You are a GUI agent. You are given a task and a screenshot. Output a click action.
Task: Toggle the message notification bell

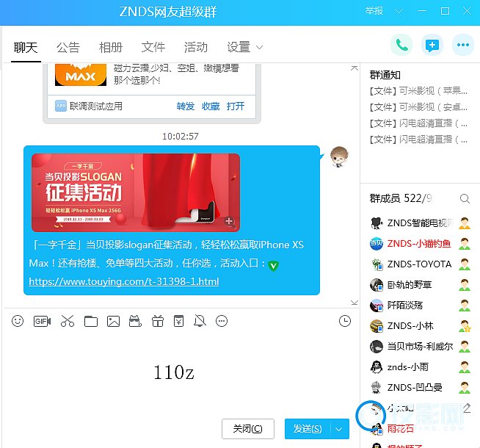coord(200,321)
